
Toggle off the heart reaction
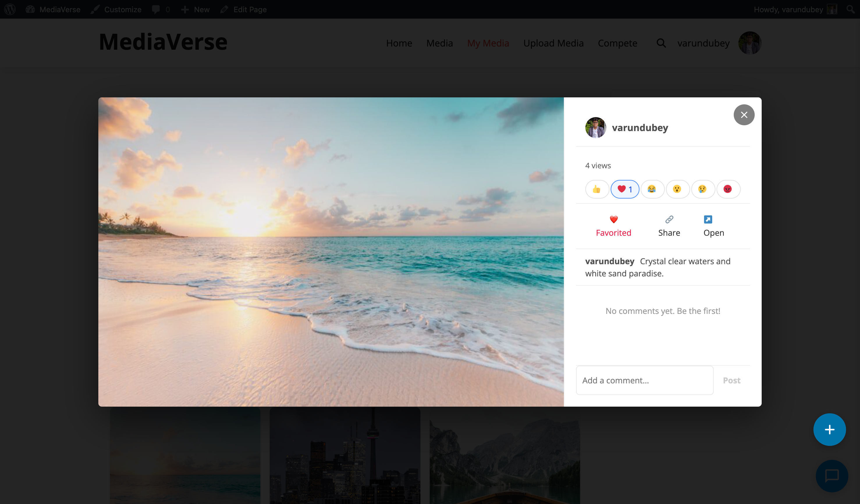click(x=625, y=189)
